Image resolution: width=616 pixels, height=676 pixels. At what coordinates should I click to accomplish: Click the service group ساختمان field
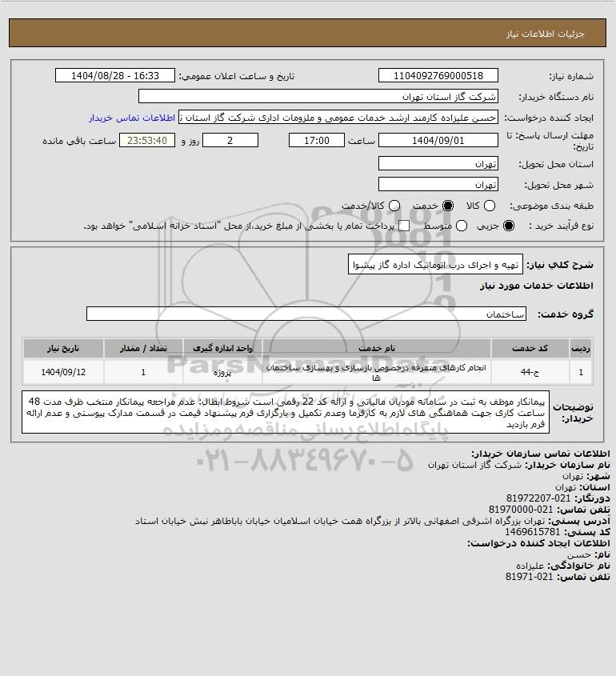(306, 314)
